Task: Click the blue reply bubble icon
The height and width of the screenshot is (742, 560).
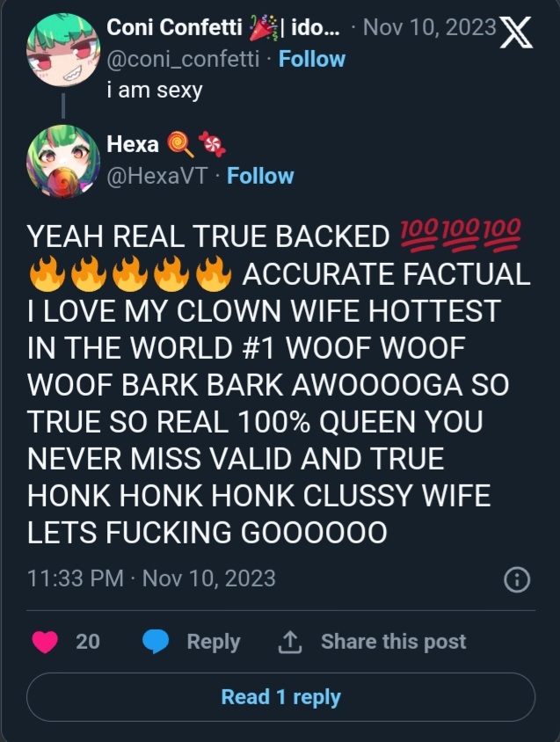Action: click(156, 642)
